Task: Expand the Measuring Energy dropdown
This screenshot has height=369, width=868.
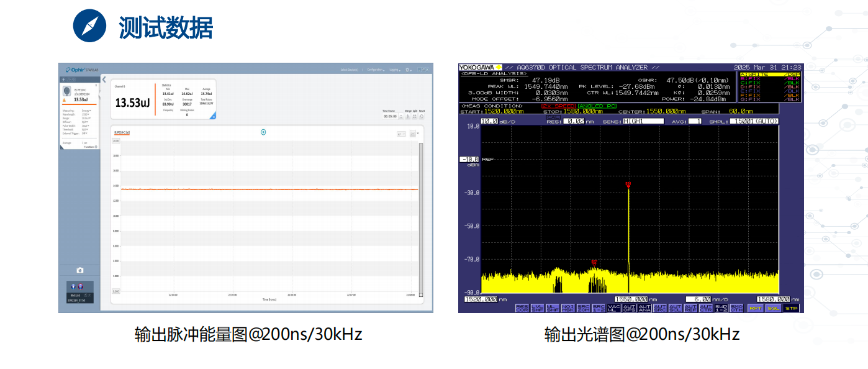Action: click(86, 111)
